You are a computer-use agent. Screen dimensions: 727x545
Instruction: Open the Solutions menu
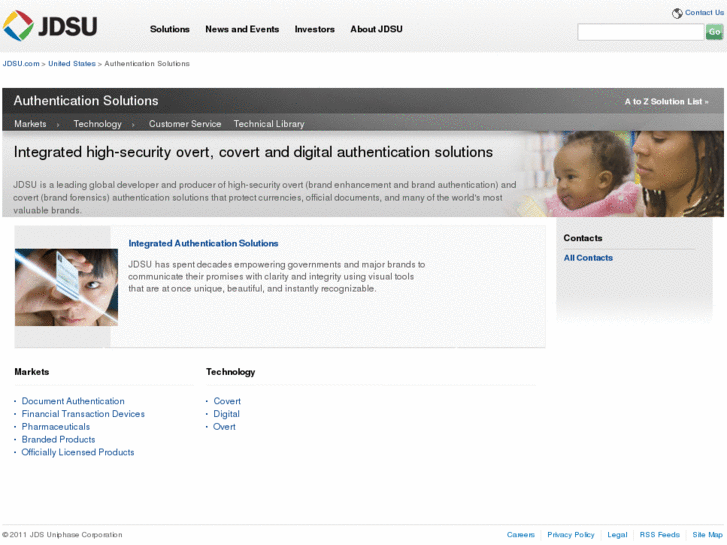tap(170, 29)
